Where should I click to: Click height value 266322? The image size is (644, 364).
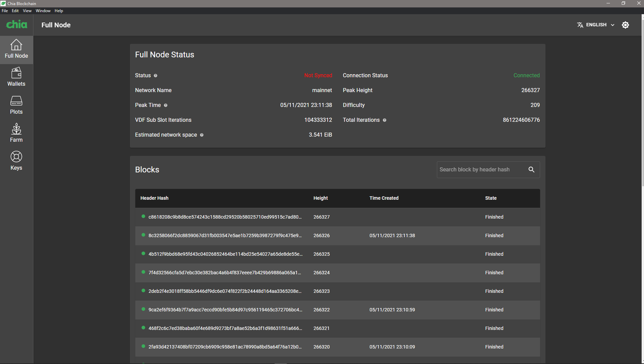tap(321, 310)
